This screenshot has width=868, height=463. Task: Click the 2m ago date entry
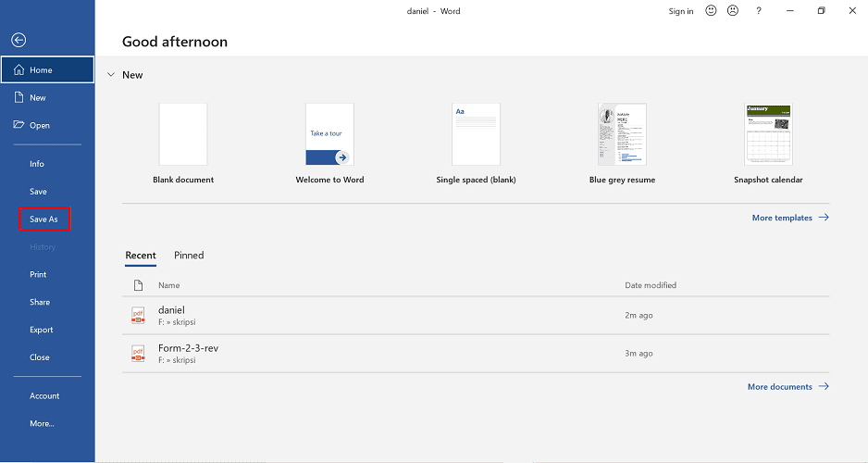(639, 315)
